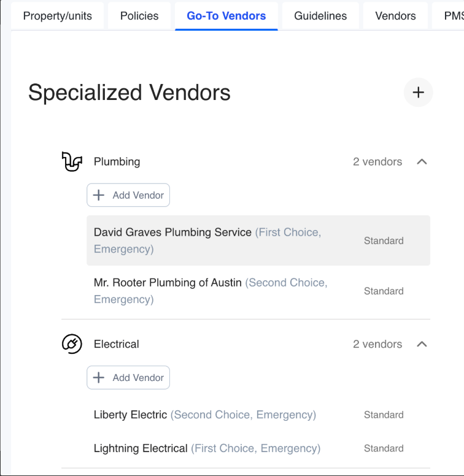The height and width of the screenshot is (476, 464).
Task: Open Lightning Electrical vendor entry
Action: pyautogui.click(x=258, y=448)
